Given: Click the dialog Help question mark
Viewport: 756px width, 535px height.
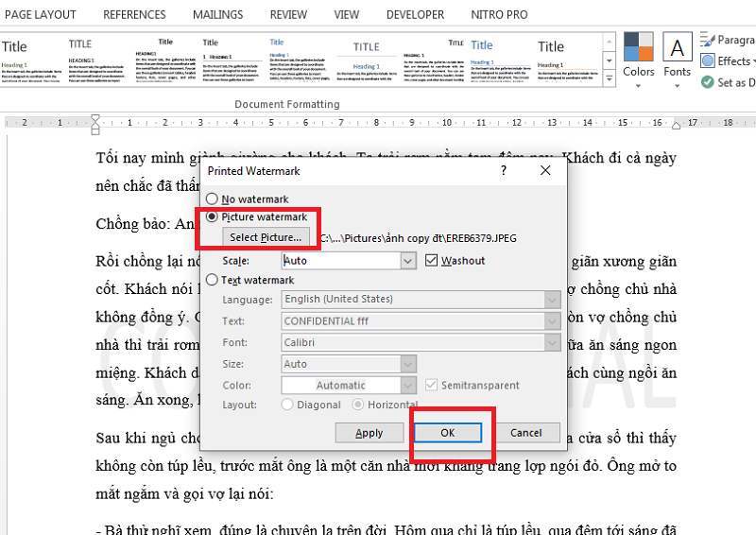Looking at the screenshot, I should (x=504, y=170).
